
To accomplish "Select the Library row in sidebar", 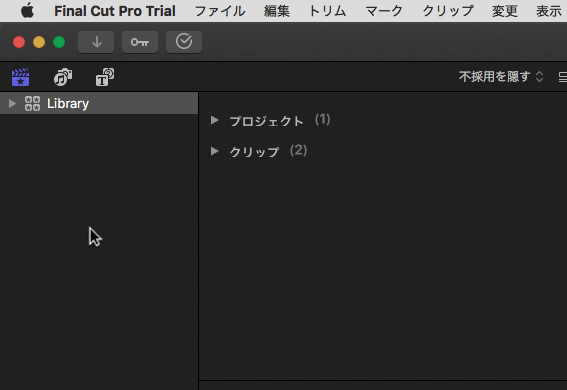I will click(99, 103).
